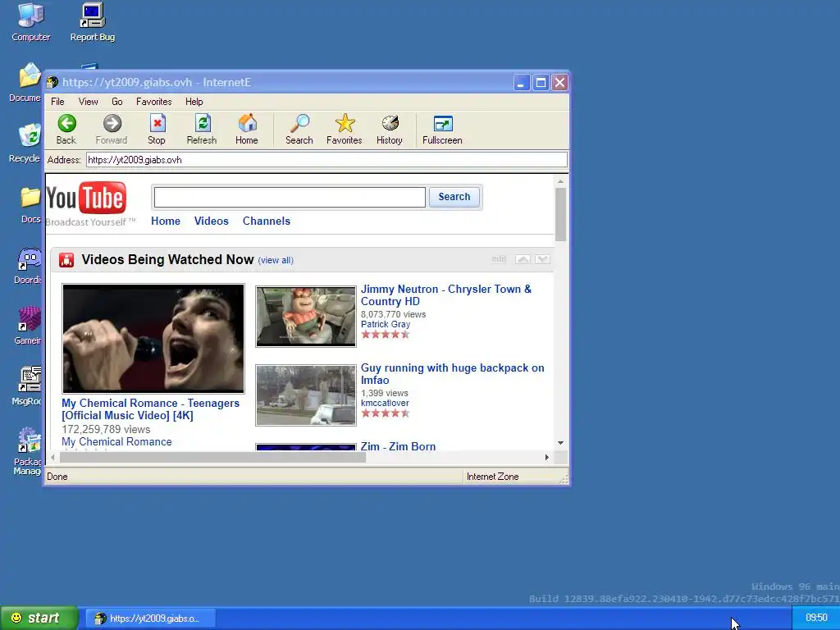Refresh the current page
The width and height of the screenshot is (840, 630).
point(202,129)
